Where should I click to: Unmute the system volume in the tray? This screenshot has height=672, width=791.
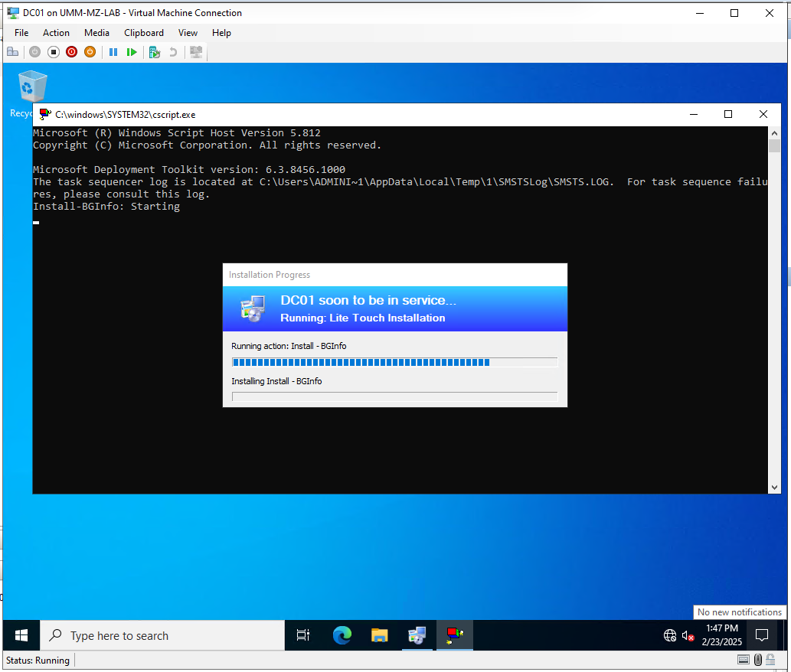click(687, 635)
